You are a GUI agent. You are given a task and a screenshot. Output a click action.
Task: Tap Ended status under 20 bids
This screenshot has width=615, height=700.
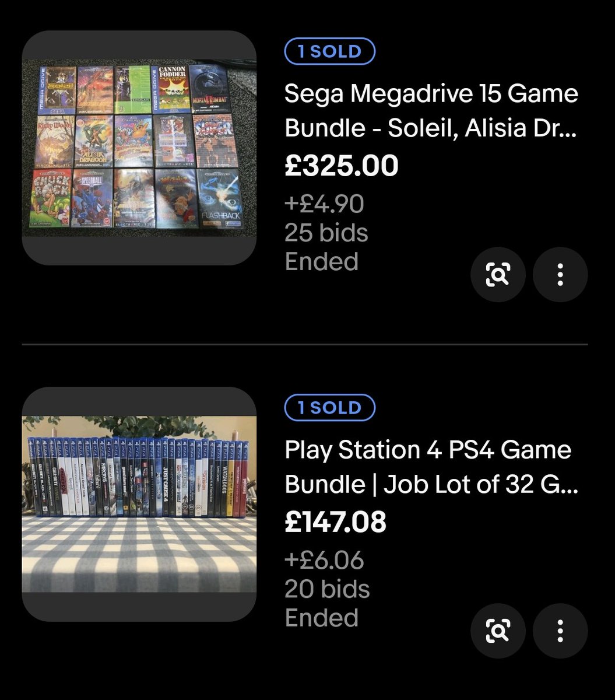pos(321,618)
